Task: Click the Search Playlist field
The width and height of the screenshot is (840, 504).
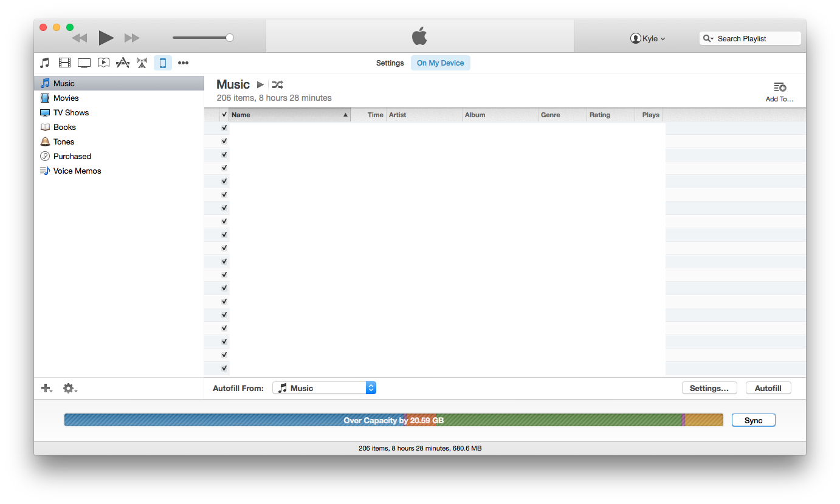Action: (750, 38)
